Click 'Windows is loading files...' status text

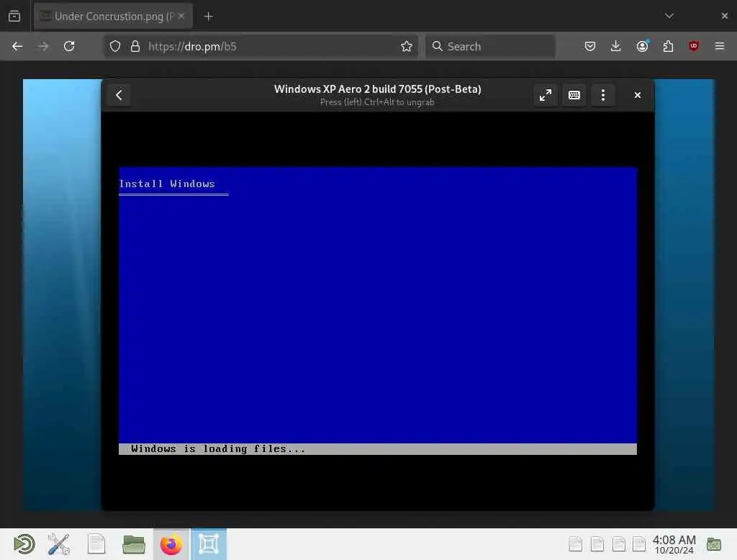pyautogui.click(x=218, y=449)
